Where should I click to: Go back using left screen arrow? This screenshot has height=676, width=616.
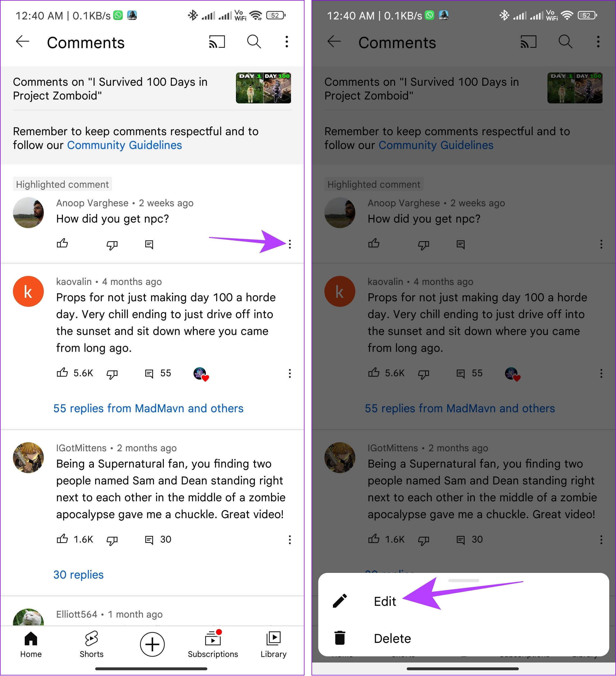click(x=22, y=42)
